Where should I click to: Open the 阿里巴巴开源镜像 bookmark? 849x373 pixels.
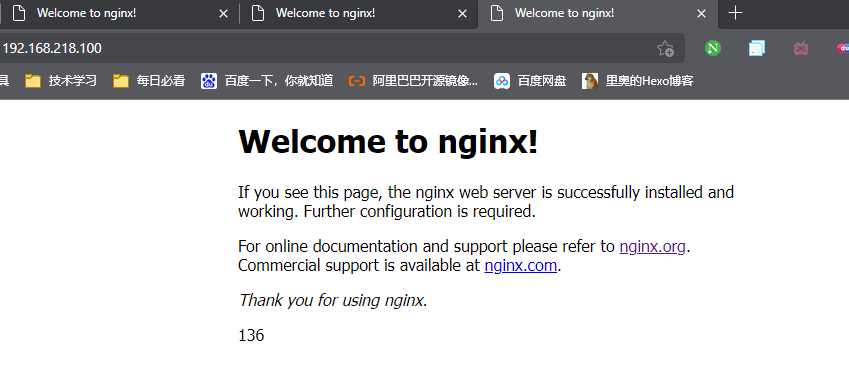click(414, 81)
